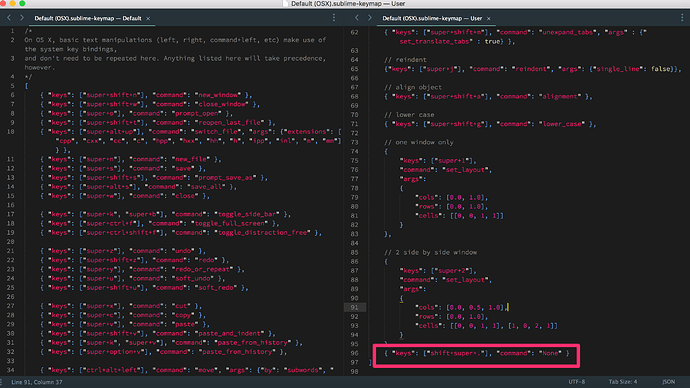Click the soft_redo command line
This screenshot has height=388, width=690.
(x=144, y=288)
